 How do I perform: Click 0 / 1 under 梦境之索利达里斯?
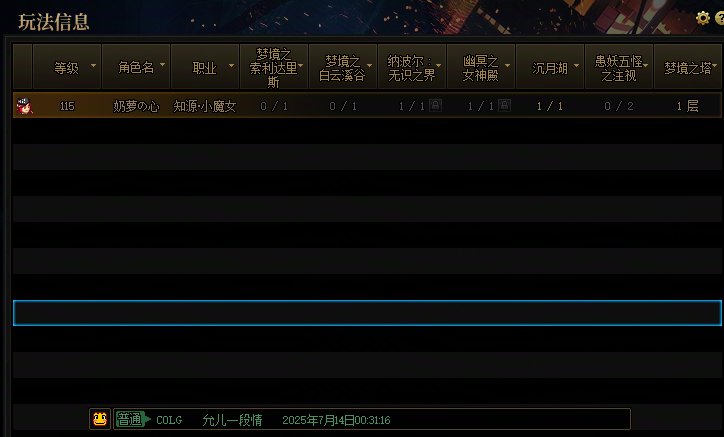(x=274, y=106)
